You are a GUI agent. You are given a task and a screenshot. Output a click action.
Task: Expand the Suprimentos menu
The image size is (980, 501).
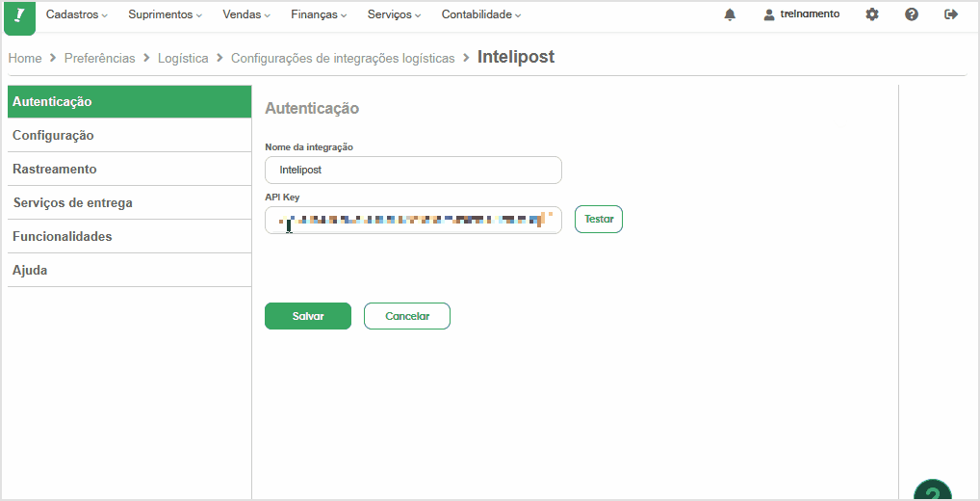(165, 14)
